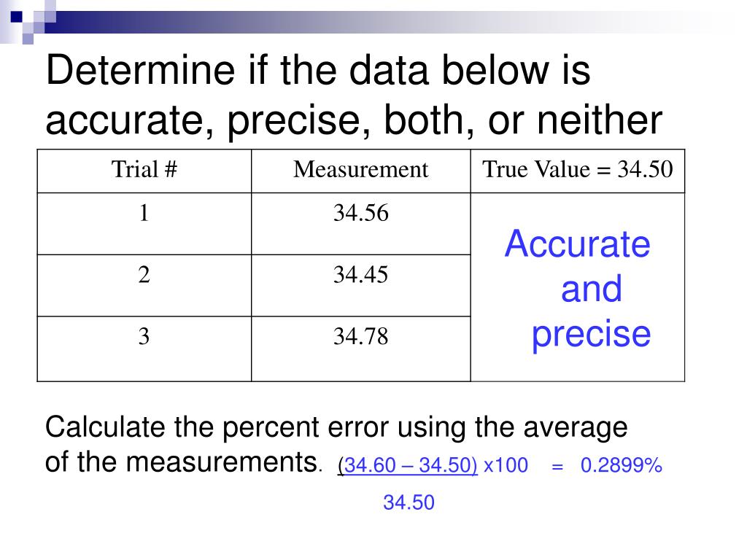Open the underlined '(34.60 – 34.50)' link text
This screenshot has height=560, width=747.
(x=407, y=465)
